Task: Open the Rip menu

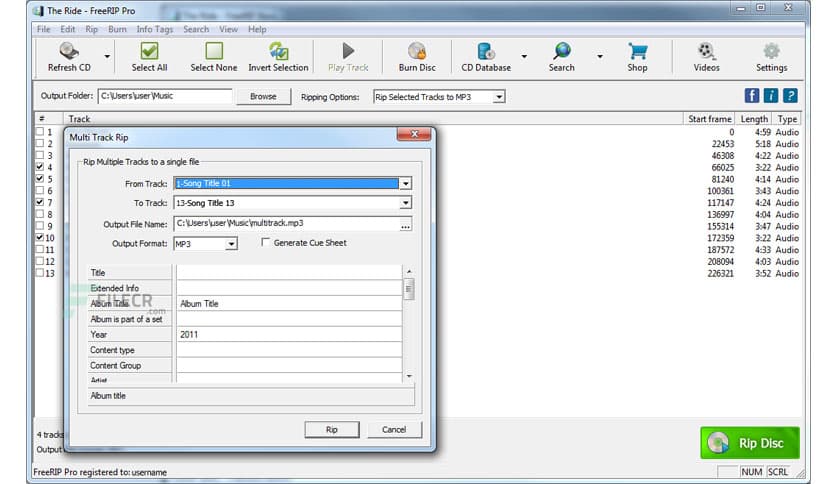Action: (92, 29)
